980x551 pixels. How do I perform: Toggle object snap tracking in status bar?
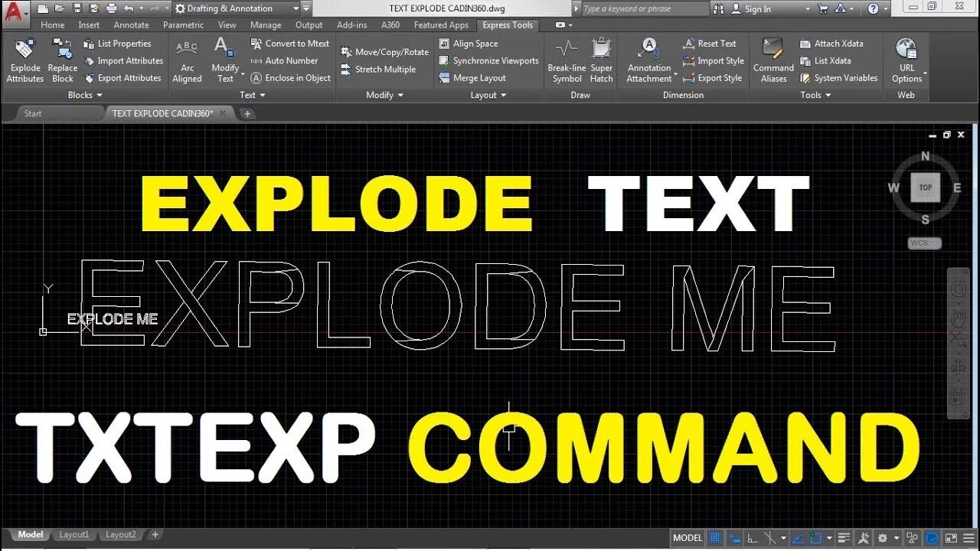[x=797, y=538]
